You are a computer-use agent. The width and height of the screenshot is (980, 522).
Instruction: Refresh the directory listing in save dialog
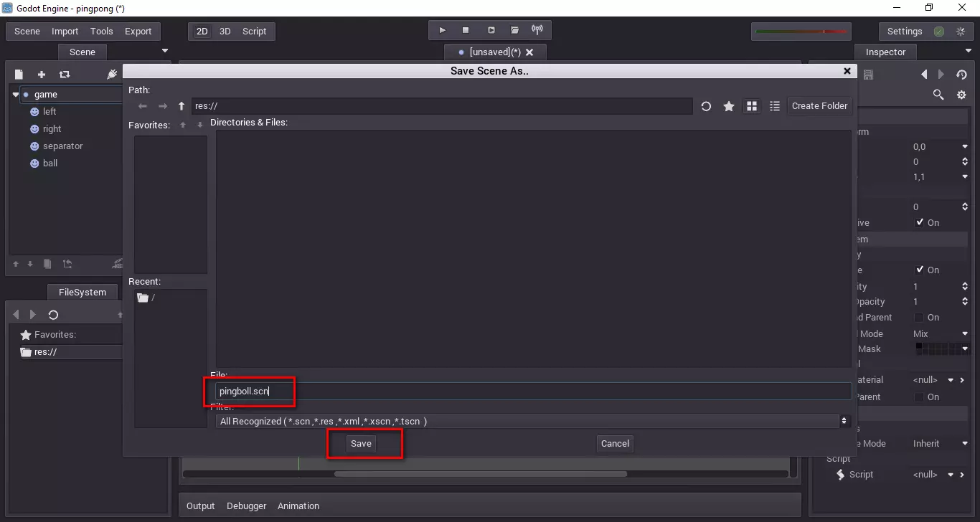tap(706, 106)
